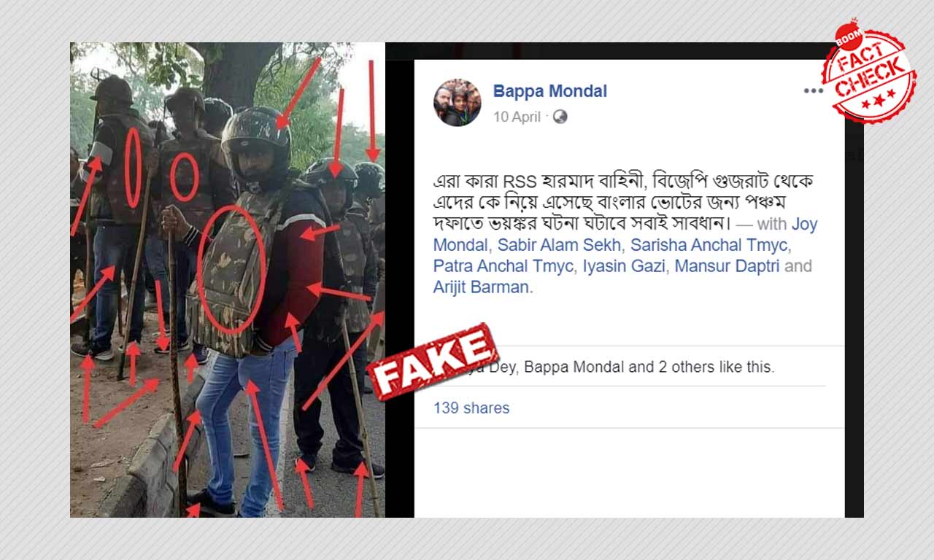Click Bappa Mondal's profile picture
The image size is (934, 560).
(458, 102)
